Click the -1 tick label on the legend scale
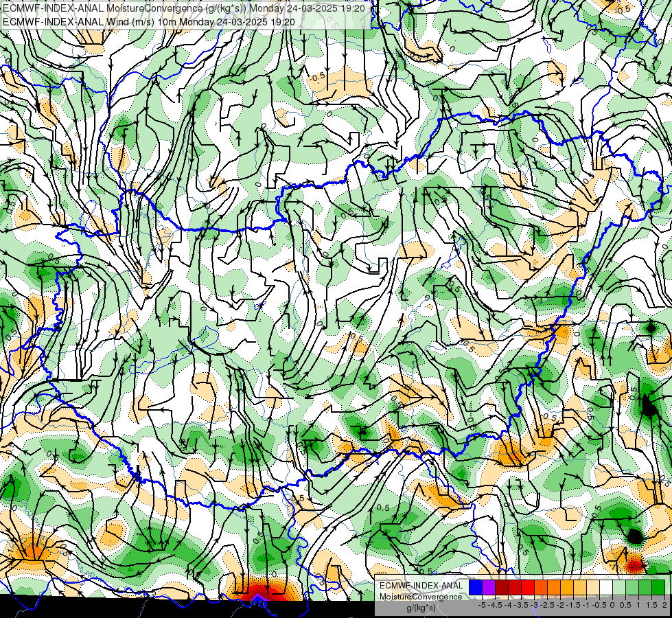 586,605
